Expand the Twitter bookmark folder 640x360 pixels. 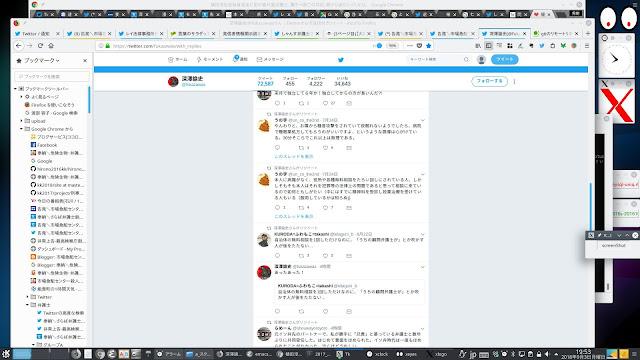28,297
